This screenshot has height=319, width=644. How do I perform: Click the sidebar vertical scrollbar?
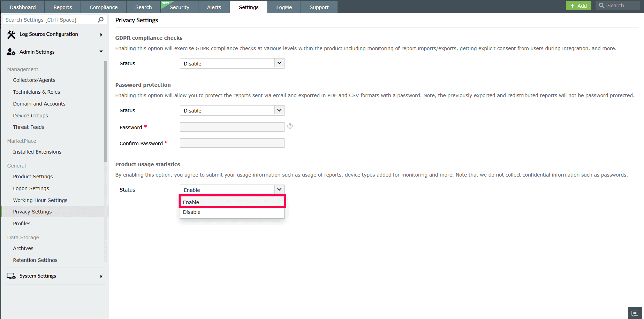coord(106,111)
